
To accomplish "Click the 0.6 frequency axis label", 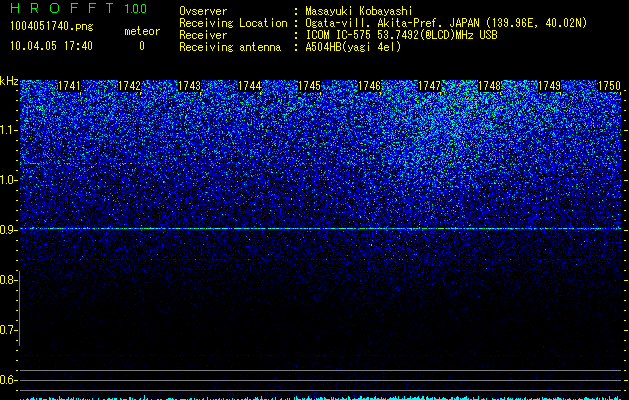I will pos(8,380).
